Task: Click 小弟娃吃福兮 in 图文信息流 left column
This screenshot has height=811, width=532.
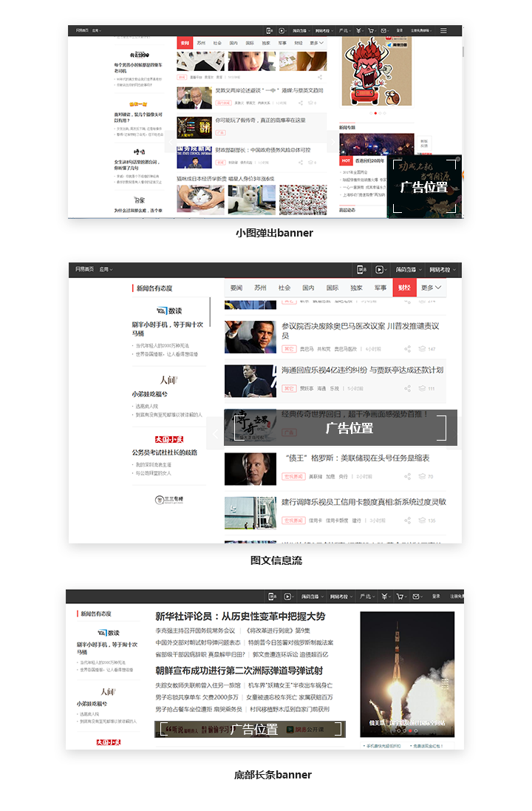Action: click(x=149, y=394)
